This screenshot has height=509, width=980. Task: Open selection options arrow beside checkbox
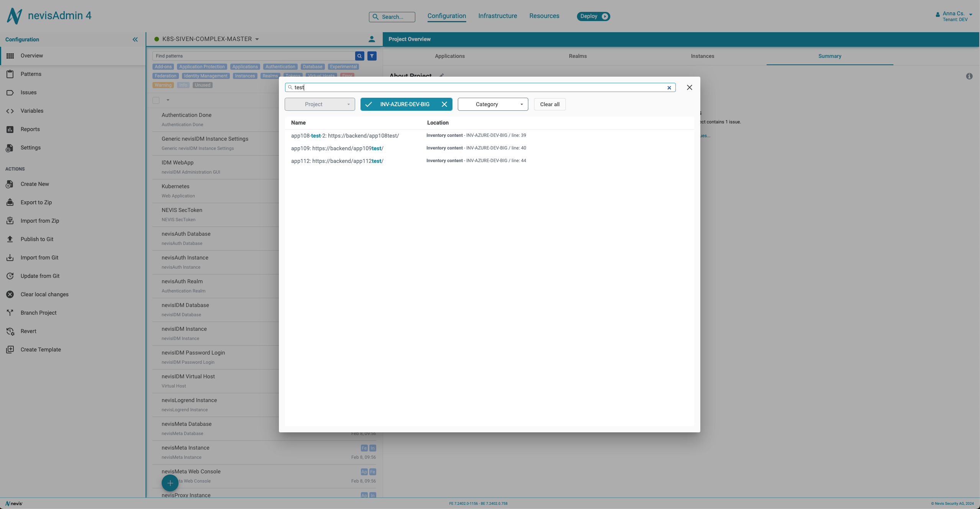pos(168,100)
